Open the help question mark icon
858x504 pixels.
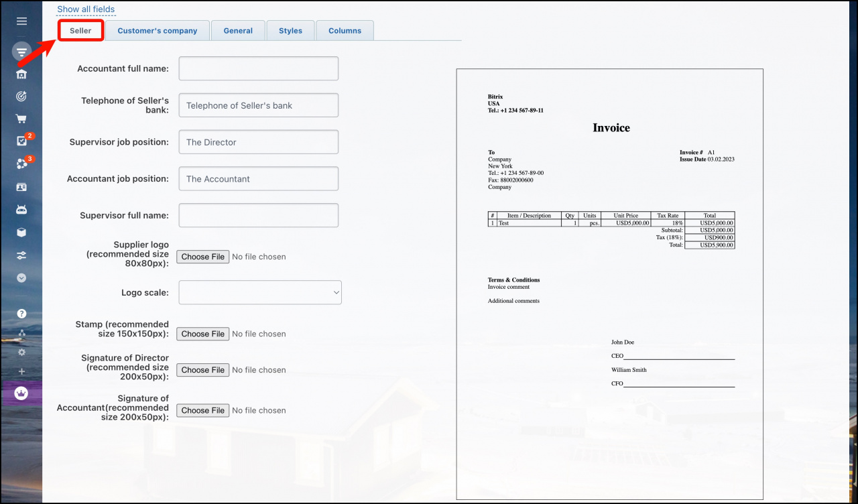(x=21, y=313)
